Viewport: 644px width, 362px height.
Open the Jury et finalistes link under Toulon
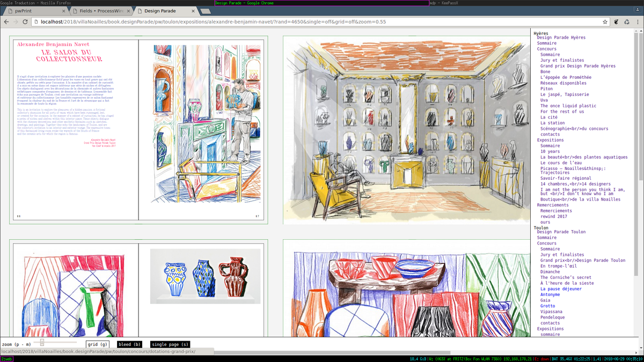point(562,255)
